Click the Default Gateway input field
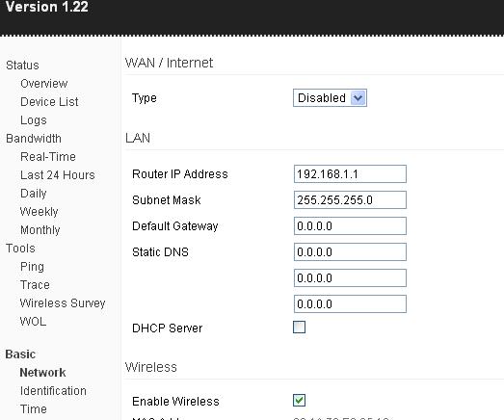Screen dimensions: 504x420 click(x=350, y=226)
